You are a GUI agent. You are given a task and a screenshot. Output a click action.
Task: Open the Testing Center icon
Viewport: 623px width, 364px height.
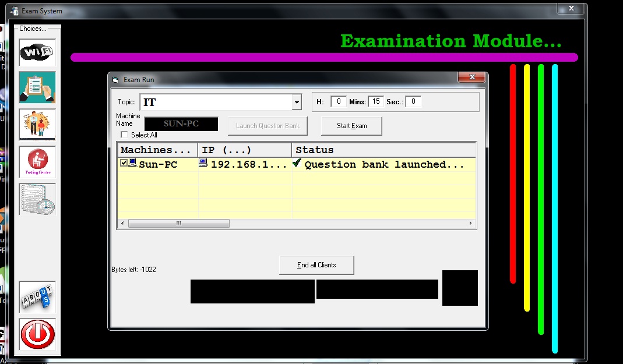point(37,161)
